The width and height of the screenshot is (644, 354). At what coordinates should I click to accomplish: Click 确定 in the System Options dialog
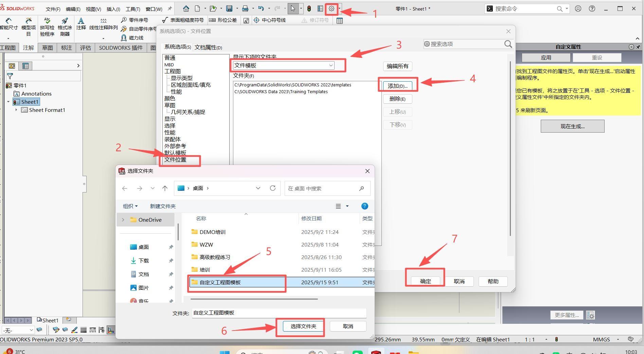point(426,281)
